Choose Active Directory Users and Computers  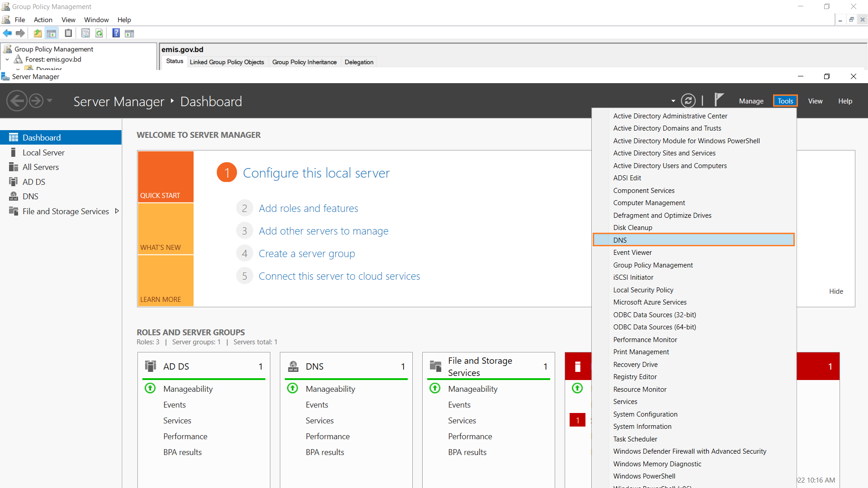693,165
